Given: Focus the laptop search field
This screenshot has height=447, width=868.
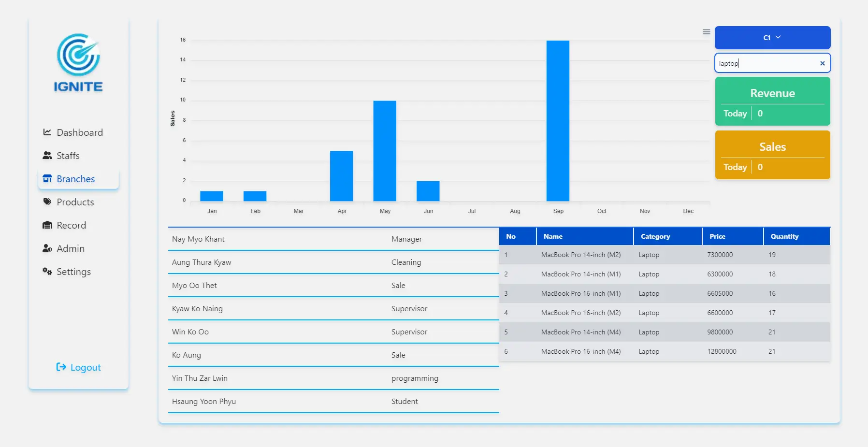Looking at the screenshot, I should (x=766, y=63).
